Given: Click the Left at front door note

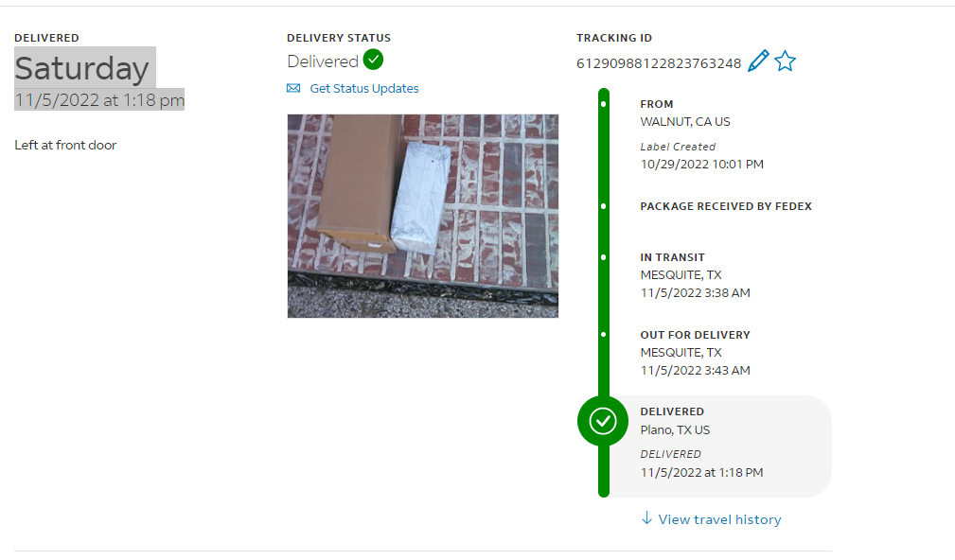Looking at the screenshot, I should tap(65, 145).
